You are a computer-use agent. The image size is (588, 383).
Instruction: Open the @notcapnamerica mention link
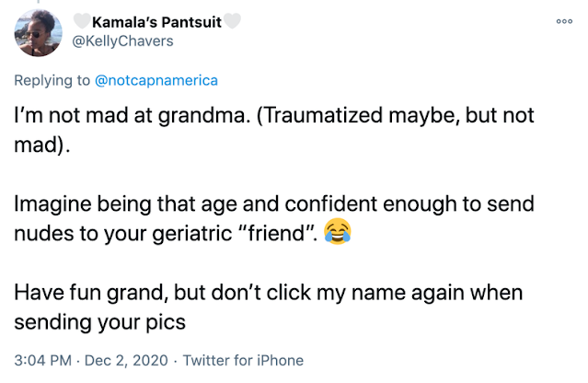click(156, 80)
